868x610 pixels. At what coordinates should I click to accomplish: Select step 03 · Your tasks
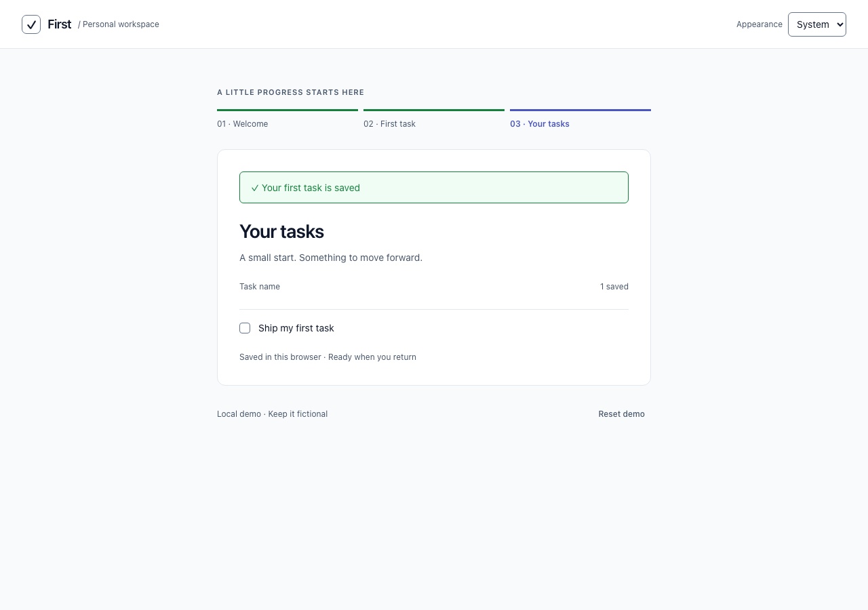point(580,119)
